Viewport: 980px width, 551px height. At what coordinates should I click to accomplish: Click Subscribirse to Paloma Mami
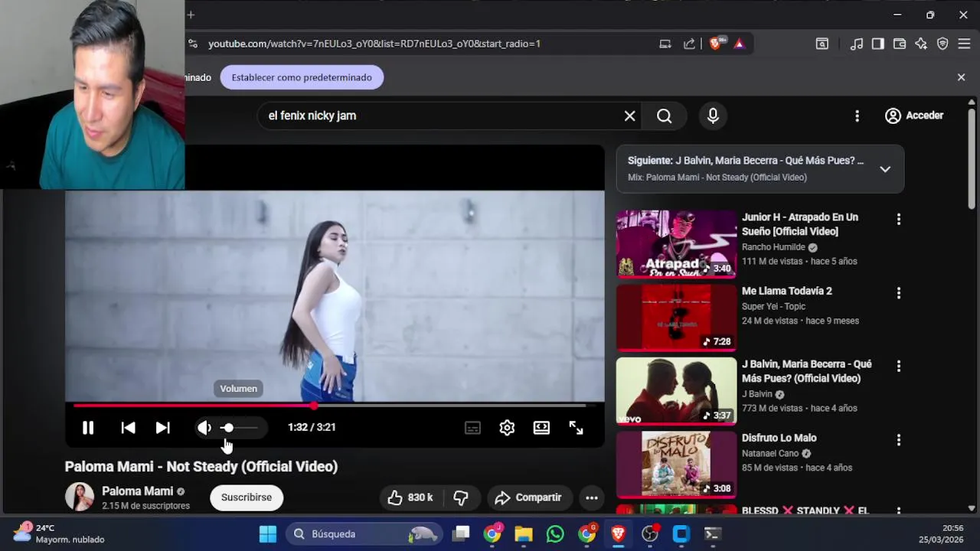(247, 497)
